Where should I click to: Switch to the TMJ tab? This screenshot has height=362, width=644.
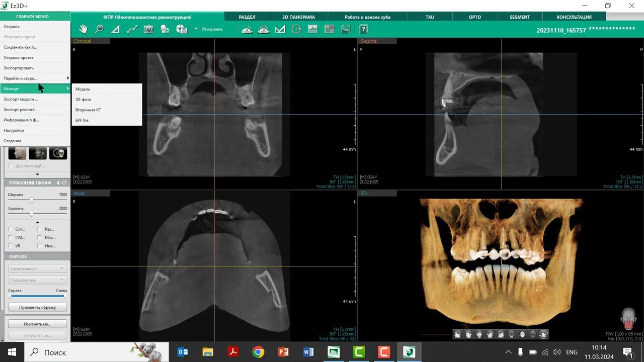point(430,17)
